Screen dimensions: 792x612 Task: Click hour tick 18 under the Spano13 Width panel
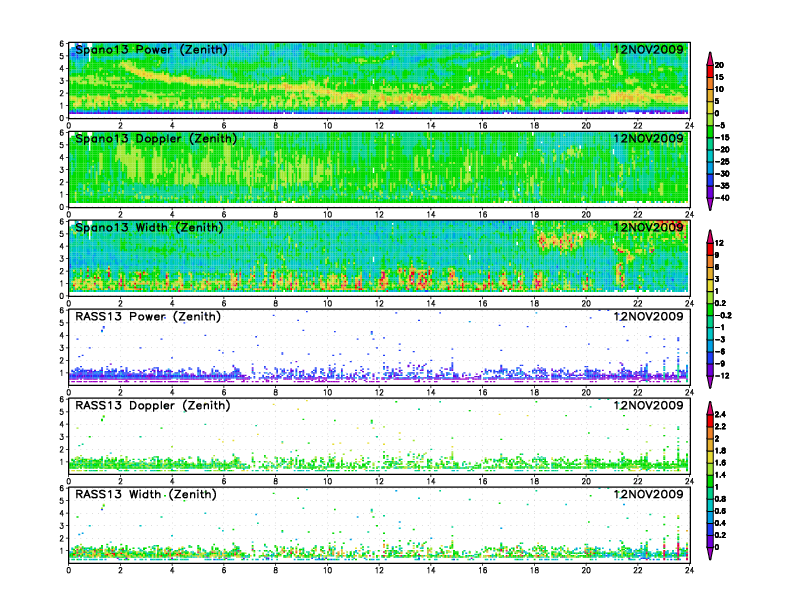pyautogui.click(x=534, y=303)
